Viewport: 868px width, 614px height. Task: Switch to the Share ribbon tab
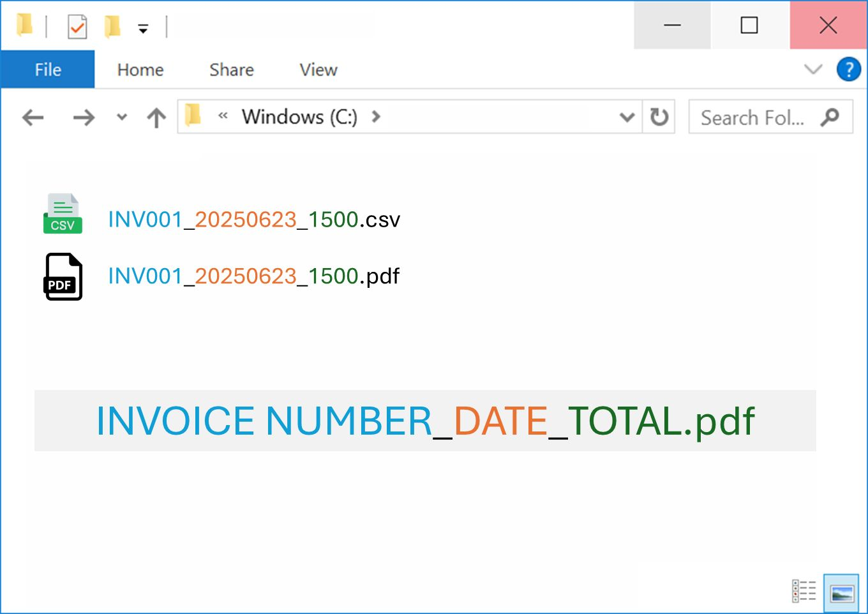(231, 70)
